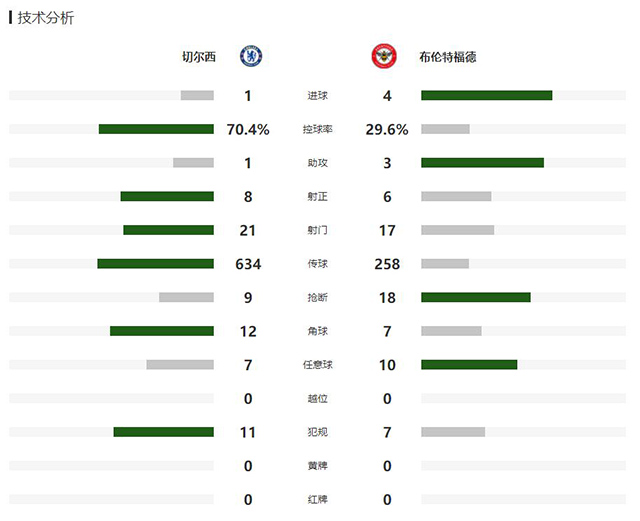The width and height of the screenshot is (640, 521).
Task: Click Chelsea's 70.4% possession value
Action: coord(248,129)
